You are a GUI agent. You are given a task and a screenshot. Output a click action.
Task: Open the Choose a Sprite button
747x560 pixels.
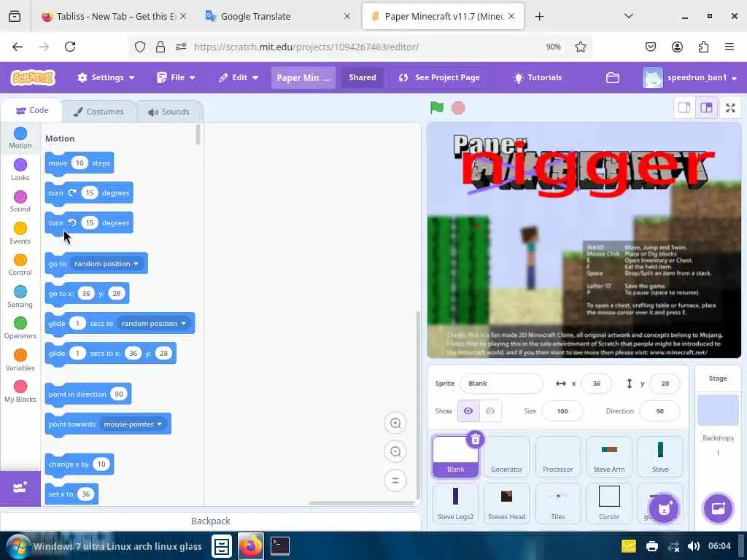[663, 508]
